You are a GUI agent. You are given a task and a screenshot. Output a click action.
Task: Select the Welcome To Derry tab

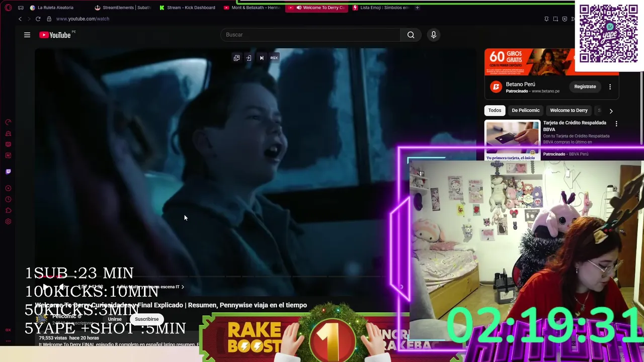tap(316, 8)
